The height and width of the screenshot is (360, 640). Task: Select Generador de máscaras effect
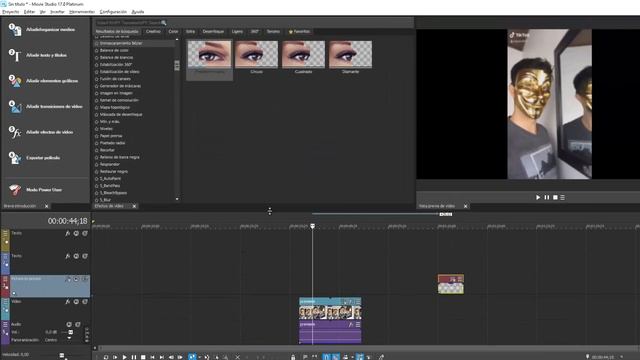click(120, 86)
